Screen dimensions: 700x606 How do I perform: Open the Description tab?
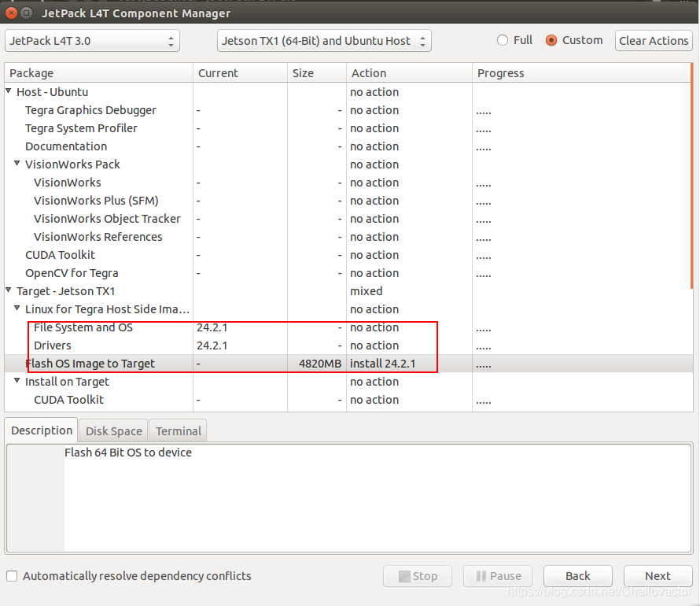point(42,430)
